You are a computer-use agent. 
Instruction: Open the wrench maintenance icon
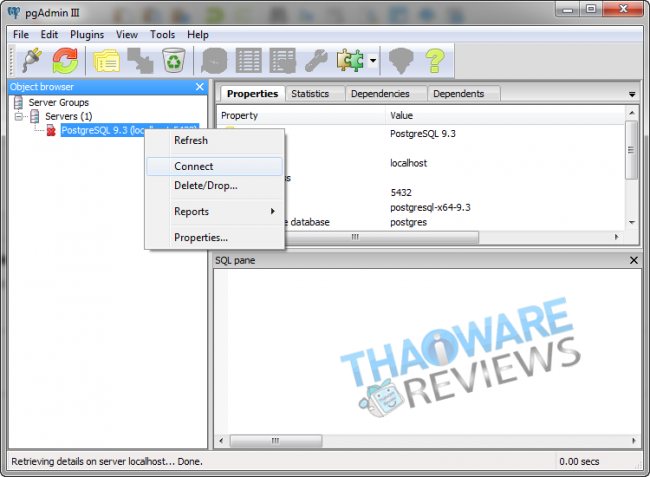[x=316, y=61]
